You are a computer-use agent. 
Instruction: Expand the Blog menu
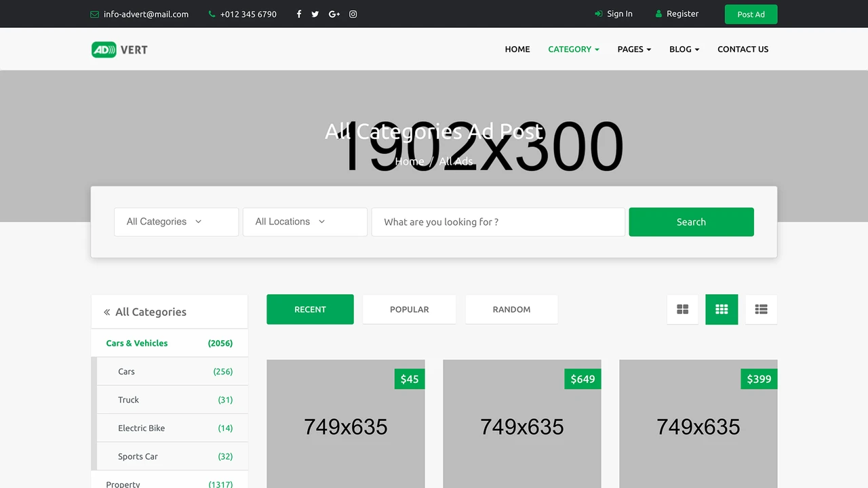pos(684,49)
